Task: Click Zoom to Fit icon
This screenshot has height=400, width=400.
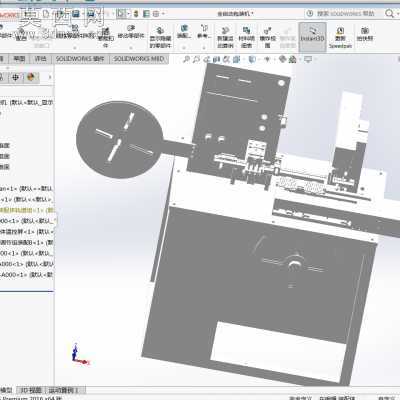Action: (x=187, y=59)
